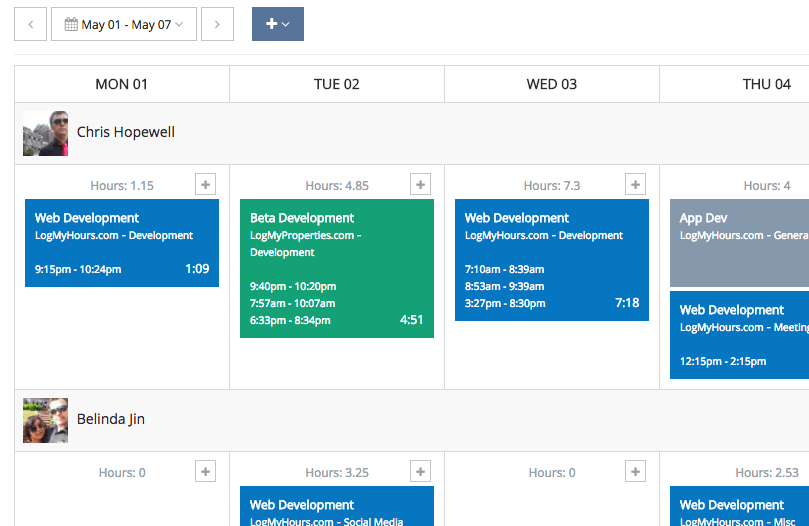Viewport: 809px width, 526px height.
Task: Click Hours: 0 for Belinda Monday
Action: 122,473
